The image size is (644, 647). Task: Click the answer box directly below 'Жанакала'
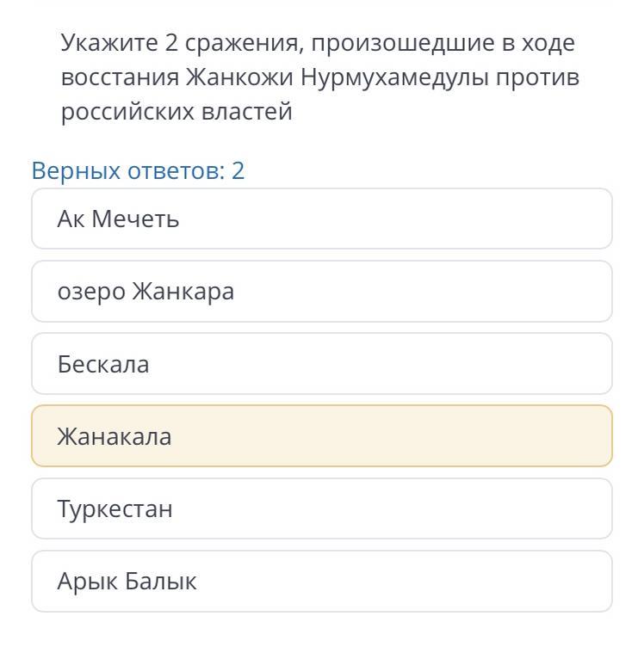[321, 508]
